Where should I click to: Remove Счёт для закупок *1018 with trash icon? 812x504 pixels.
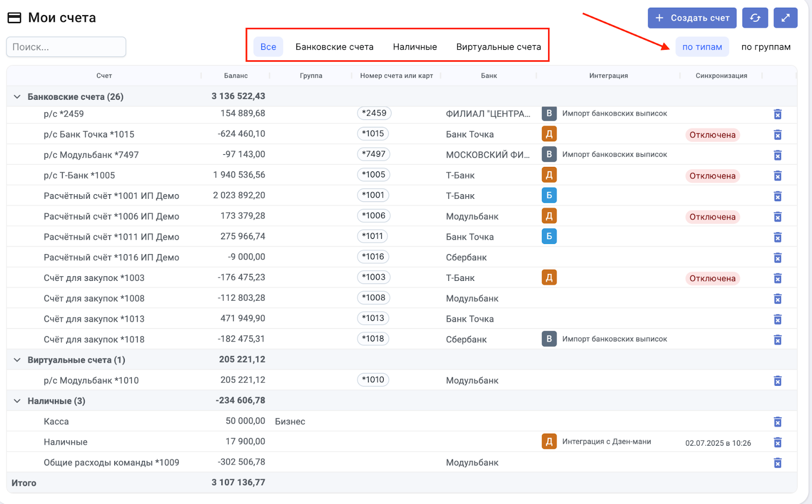click(x=777, y=340)
